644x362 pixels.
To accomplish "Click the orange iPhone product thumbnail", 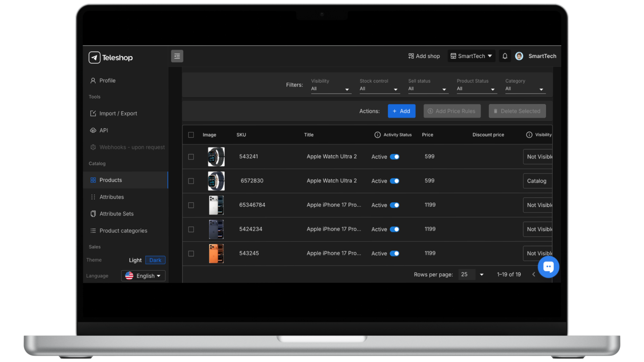I will pyautogui.click(x=216, y=253).
